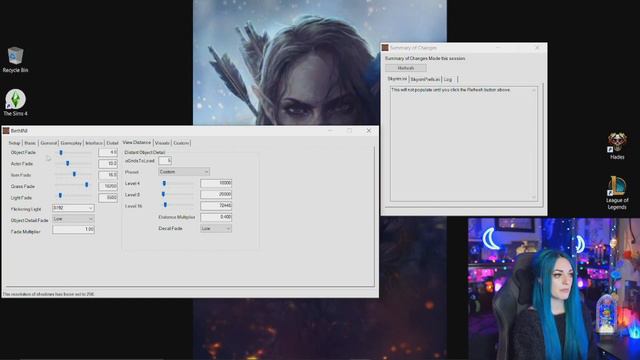The image size is (640, 360).
Task: Open the Recycle Bin desktop icon
Action: 15,60
